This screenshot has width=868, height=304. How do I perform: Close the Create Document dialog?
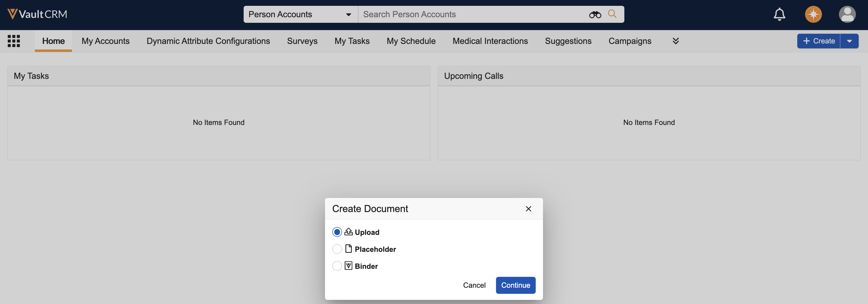(528, 209)
